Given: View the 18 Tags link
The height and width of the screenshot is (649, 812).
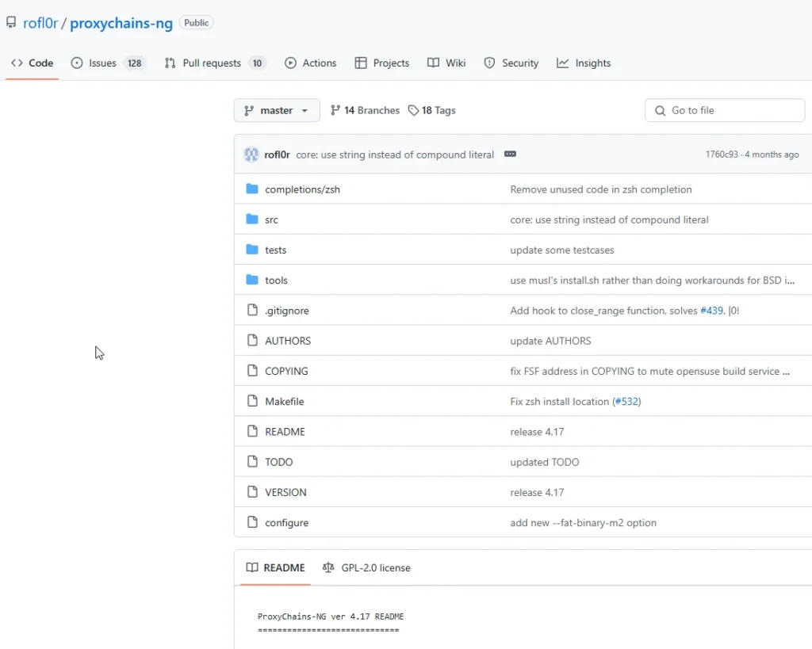Looking at the screenshot, I should click(432, 110).
